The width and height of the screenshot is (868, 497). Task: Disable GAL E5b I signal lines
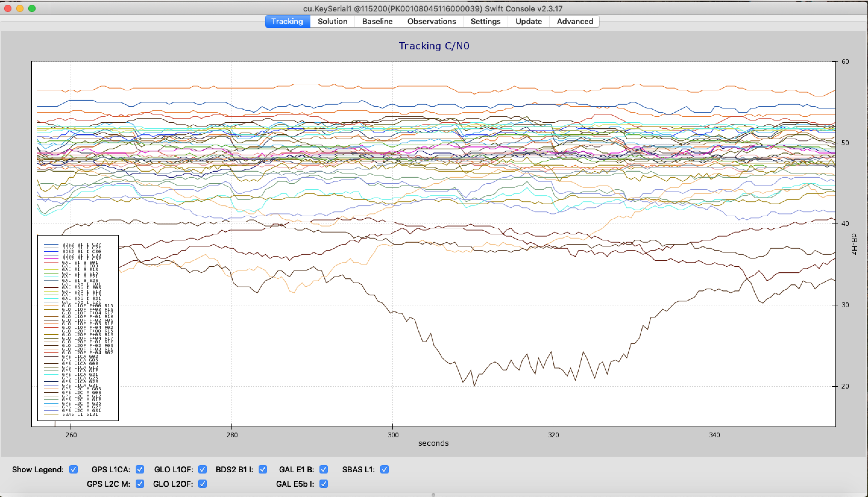click(x=324, y=484)
